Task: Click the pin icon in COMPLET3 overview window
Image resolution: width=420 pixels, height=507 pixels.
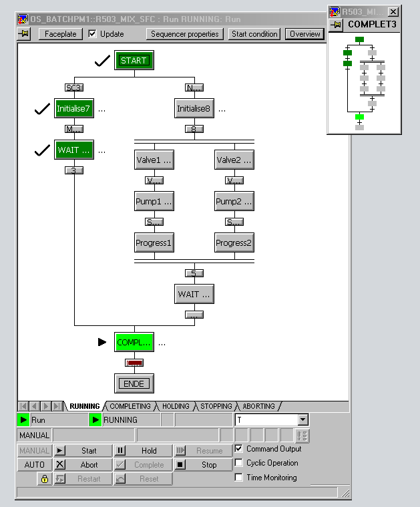Action: [x=337, y=25]
